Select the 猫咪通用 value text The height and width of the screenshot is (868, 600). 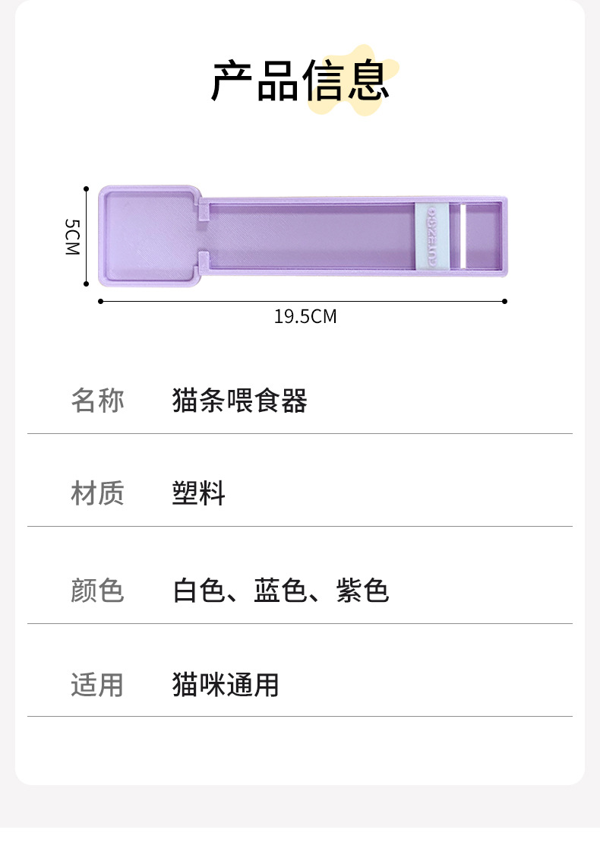coord(226,685)
